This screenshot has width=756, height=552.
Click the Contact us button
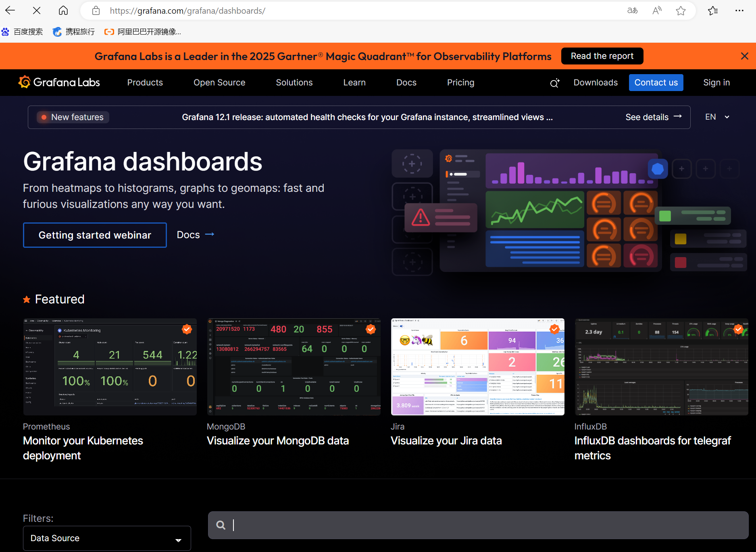coord(656,83)
